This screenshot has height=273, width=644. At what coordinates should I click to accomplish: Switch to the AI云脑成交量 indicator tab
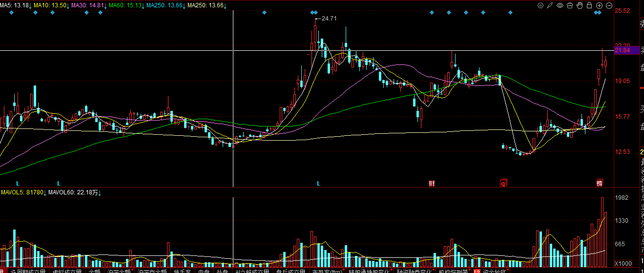click(252, 271)
